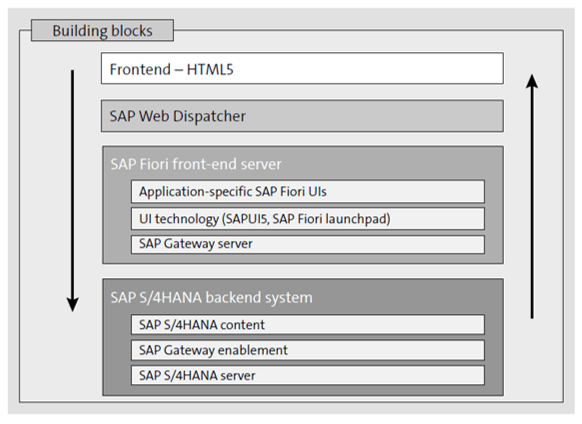Click the SAP Gateway server box
Viewport: 582px width, 424px height.
pos(308,244)
